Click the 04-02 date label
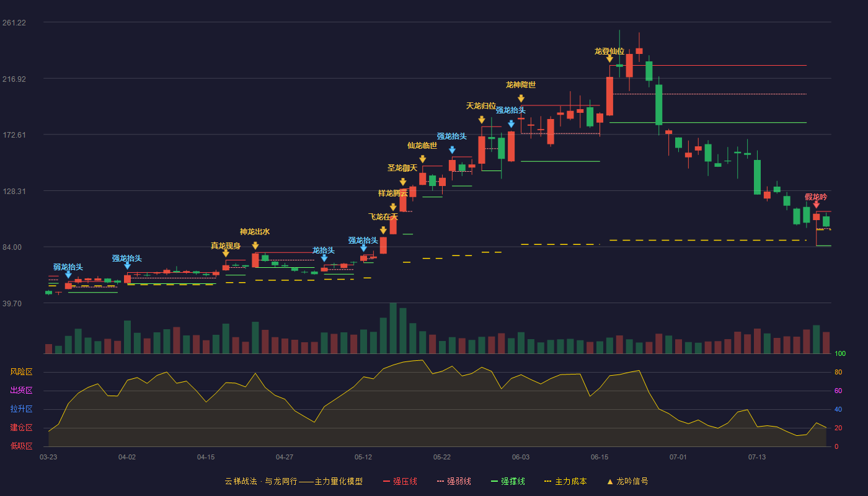 pyautogui.click(x=127, y=457)
